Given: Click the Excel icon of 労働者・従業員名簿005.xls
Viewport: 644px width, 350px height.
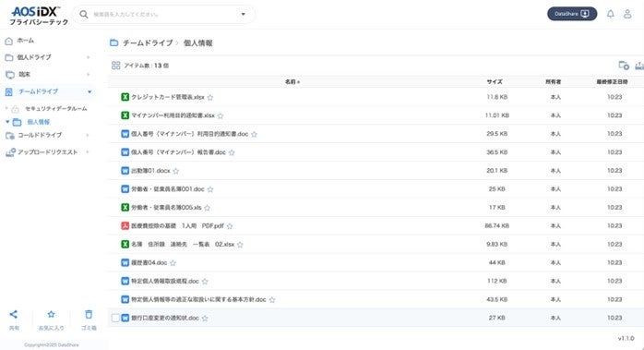Looking at the screenshot, I should coord(125,207).
